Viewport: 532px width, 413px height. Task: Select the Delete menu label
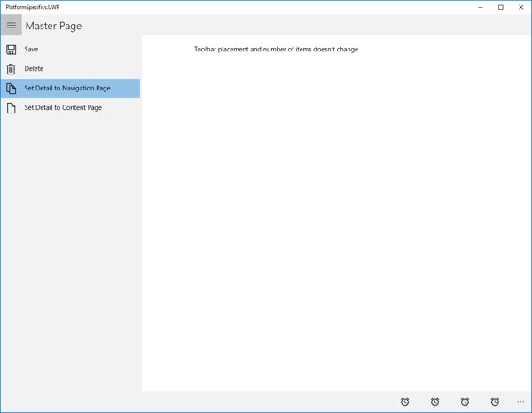pos(34,68)
